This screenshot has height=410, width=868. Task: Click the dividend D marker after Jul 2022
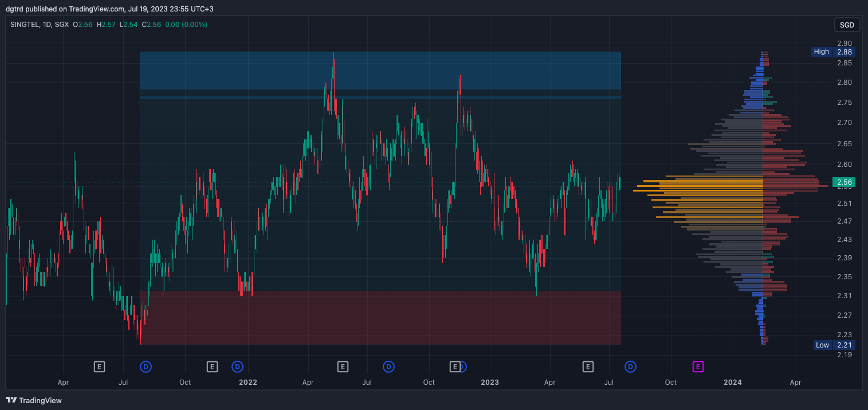[388, 366]
